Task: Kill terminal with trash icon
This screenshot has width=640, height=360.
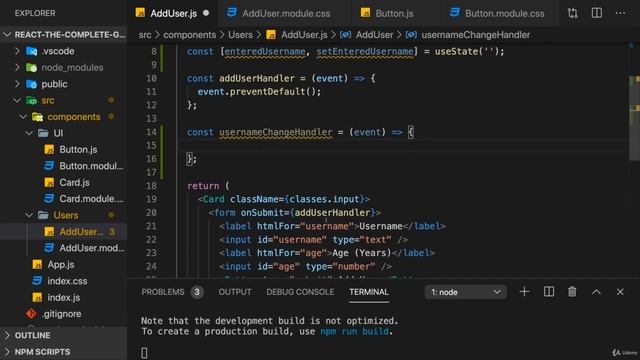Action: (x=572, y=292)
